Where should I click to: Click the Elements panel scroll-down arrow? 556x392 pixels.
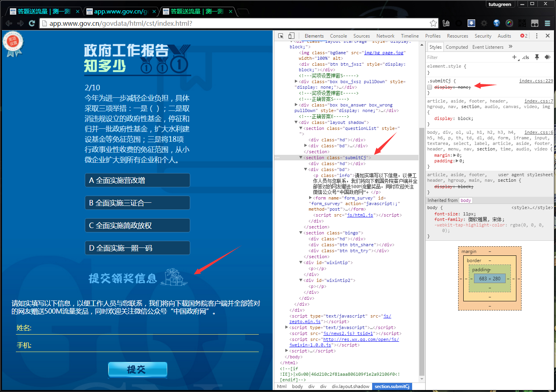422,379
